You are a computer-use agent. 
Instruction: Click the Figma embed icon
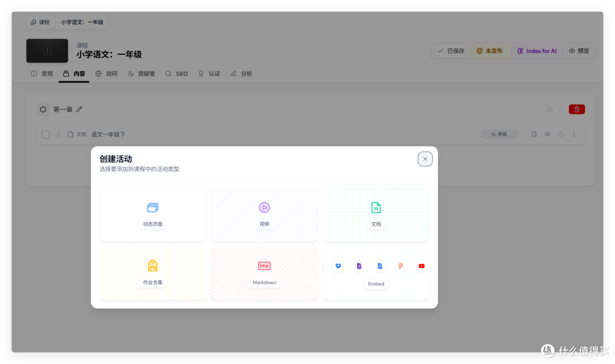tap(400, 266)
